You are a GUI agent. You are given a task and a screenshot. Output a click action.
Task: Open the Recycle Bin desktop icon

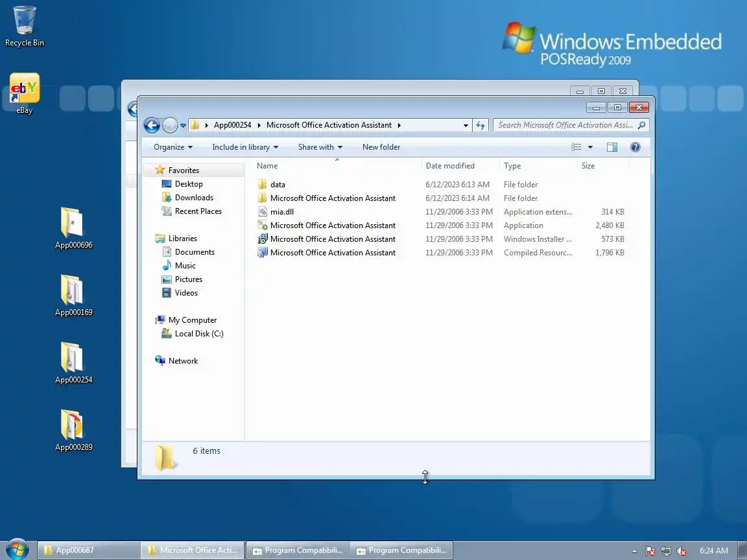[x=24, y=26]
